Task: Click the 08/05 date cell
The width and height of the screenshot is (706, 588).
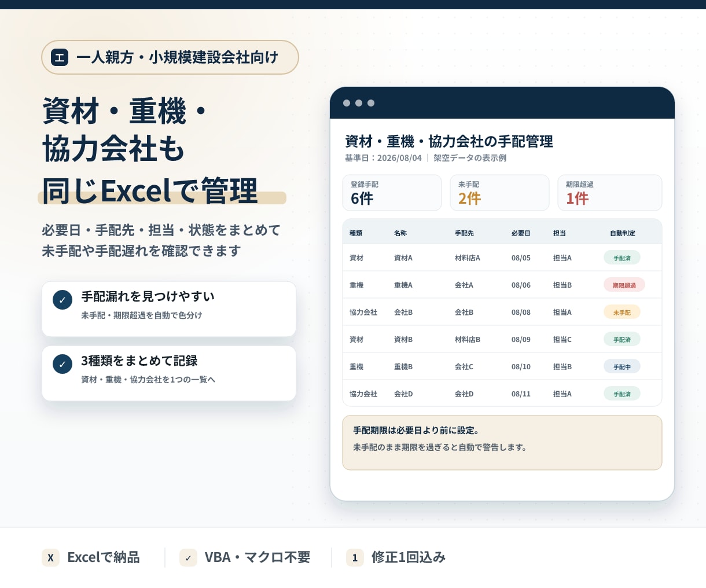Action: tap(521, 258)
